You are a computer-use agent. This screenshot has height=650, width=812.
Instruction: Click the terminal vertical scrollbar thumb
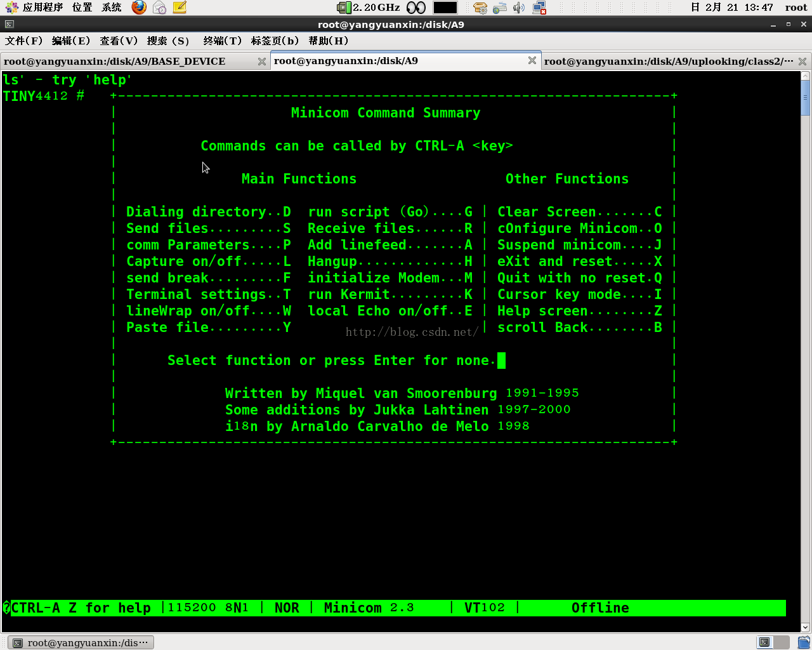pos(806,98)
